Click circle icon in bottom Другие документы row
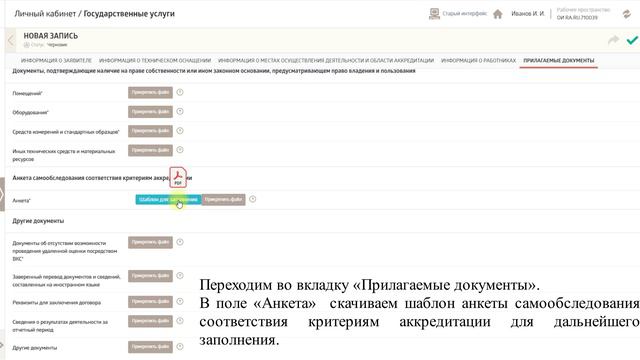640x360 pixels. (180, 347)
